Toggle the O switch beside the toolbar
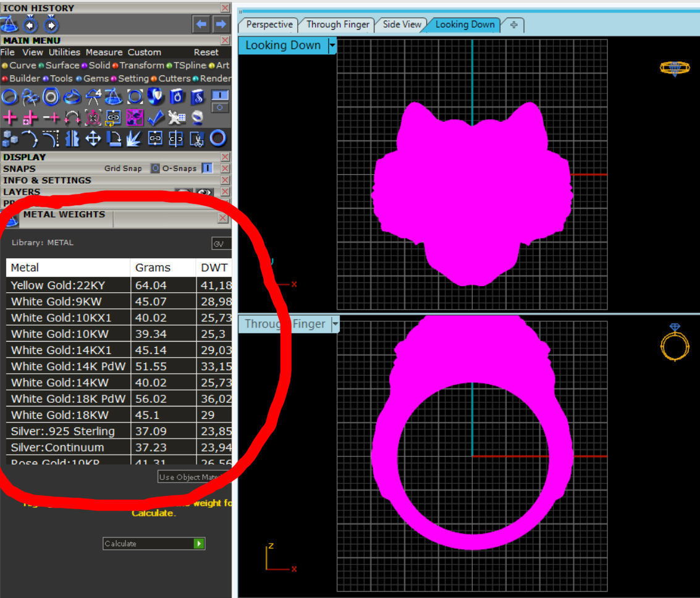Image resolution: width=700 pixels, height=598 pixels. coord(220,107)
